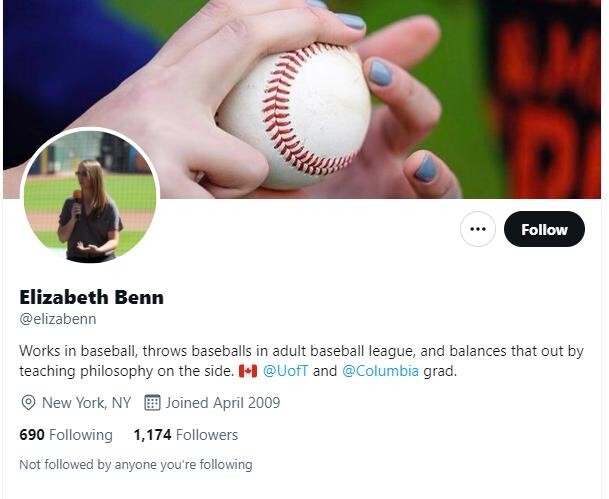This screenshot has height=499, width=609.
Task: Visit the @Columbia mention link
Action: tap(378, 371)
